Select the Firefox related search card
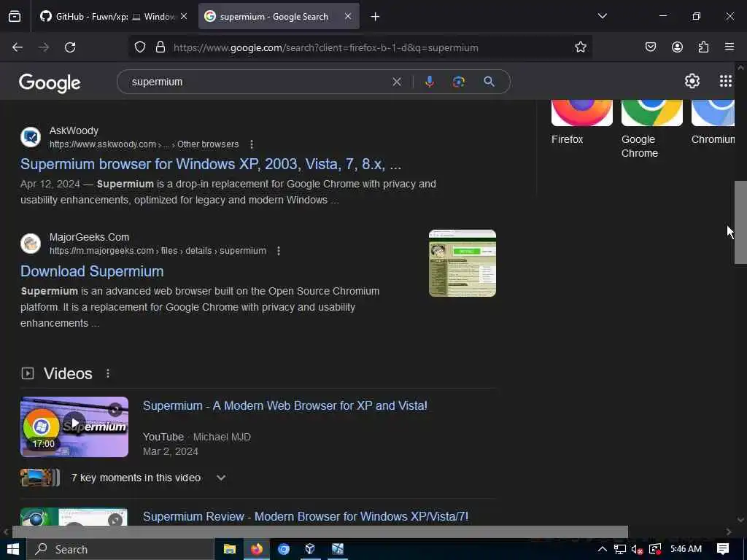The height and width of the screenshot is (560, 747). 581,122
